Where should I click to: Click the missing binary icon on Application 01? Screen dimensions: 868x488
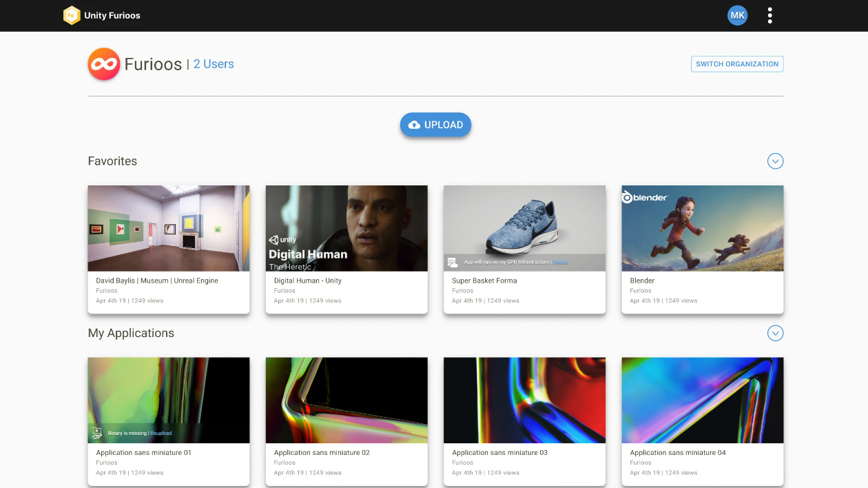coord(97,433)
